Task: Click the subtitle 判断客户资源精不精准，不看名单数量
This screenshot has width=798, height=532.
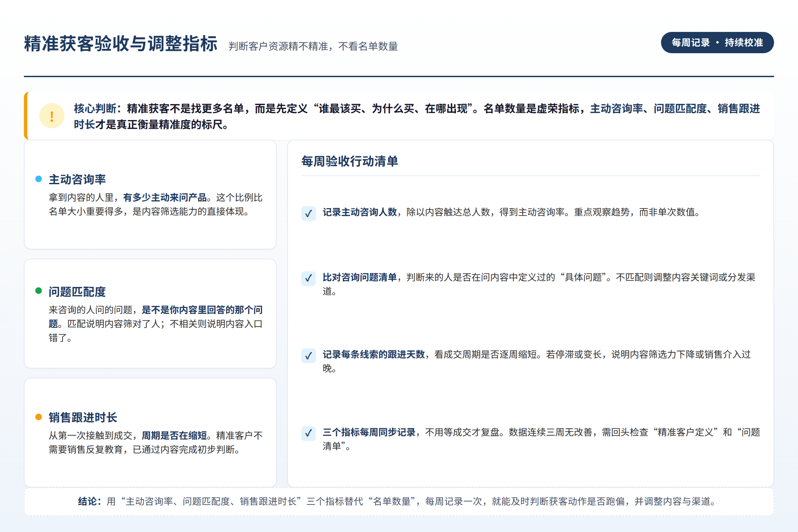Action: tap(313, 46)
